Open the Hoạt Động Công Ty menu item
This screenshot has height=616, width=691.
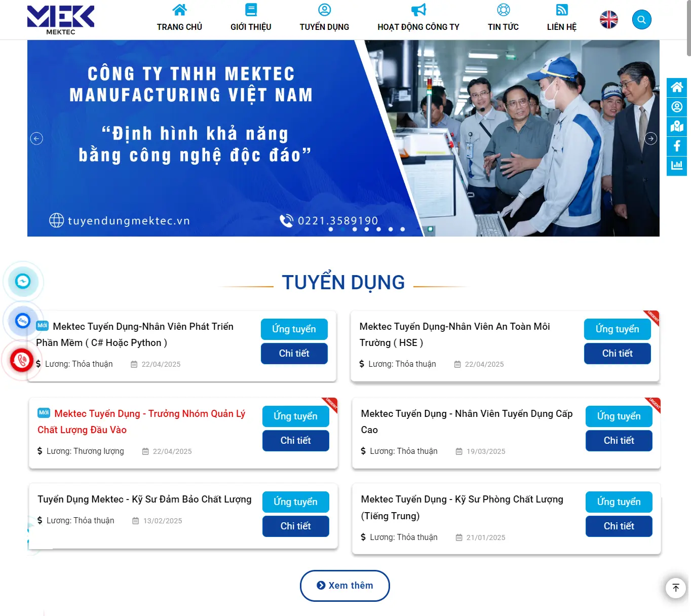point(418,27)
